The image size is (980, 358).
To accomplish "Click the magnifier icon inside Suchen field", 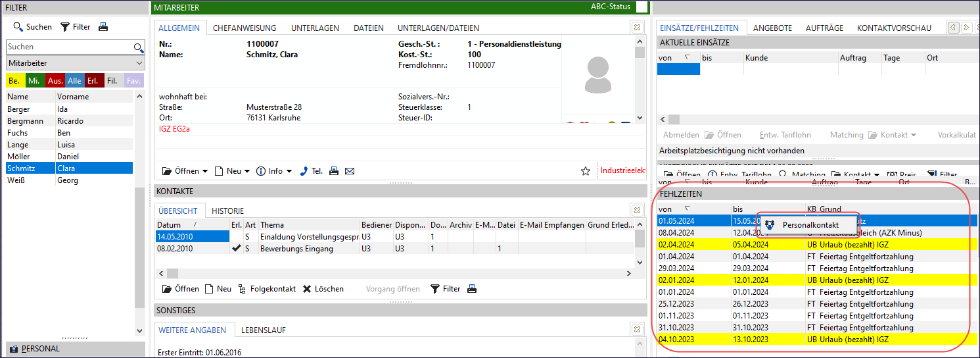I will point(138,47).
